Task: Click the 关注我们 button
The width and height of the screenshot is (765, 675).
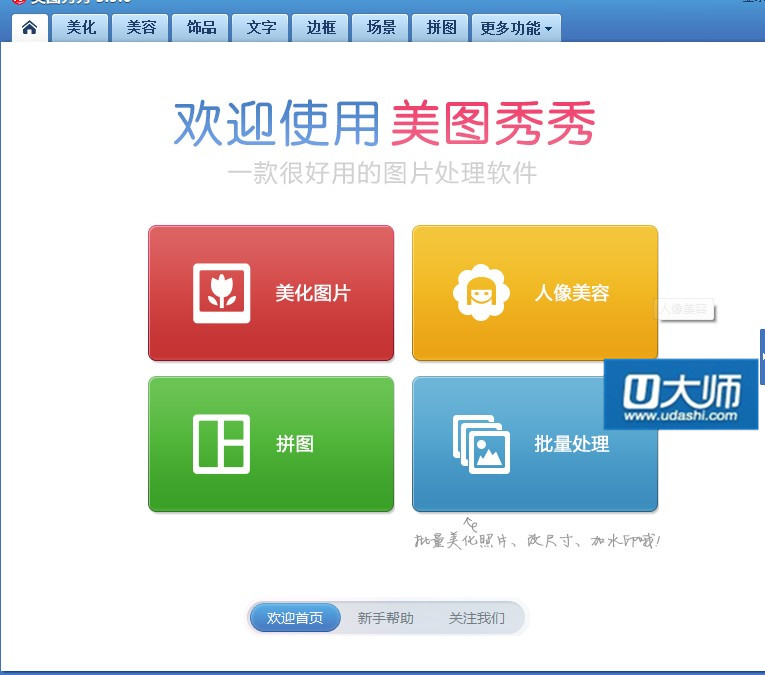Action: [476, 618]
